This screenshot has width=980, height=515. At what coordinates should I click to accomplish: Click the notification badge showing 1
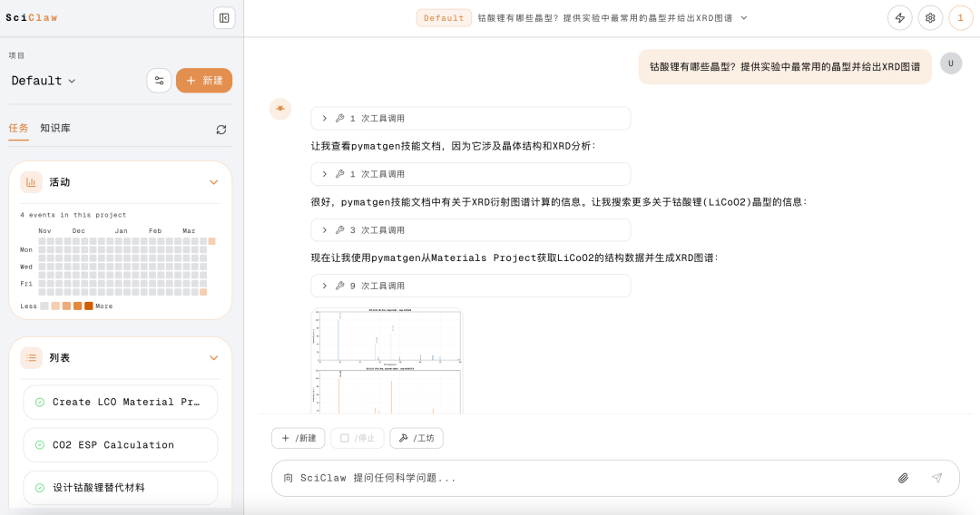960,17
